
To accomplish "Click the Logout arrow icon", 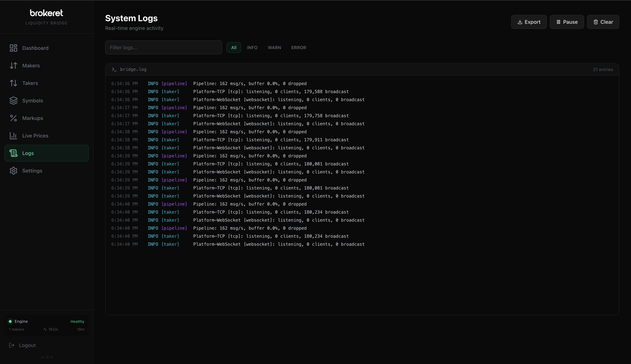I will coord(12,345).
